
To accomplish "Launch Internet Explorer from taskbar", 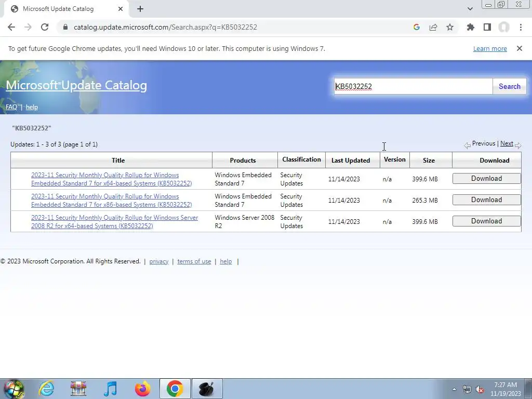I will [x=46, y=389].
